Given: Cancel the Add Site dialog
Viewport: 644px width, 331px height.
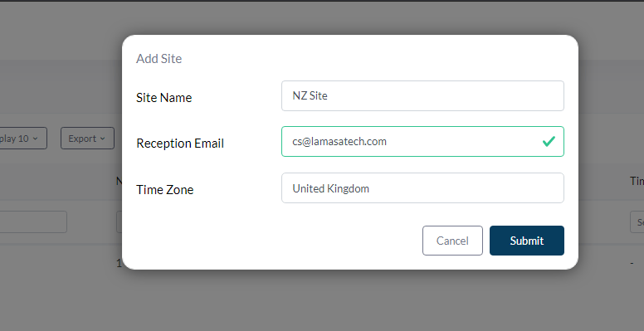Looking at the screenshot, I should pos(452,241).
